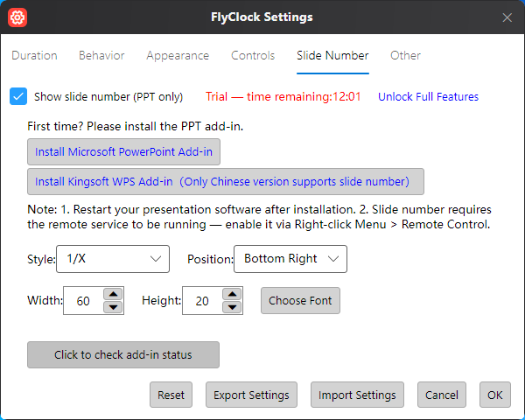Click Choose Font button
Viewport: 525px width, 420px height.
coord(300,300)
